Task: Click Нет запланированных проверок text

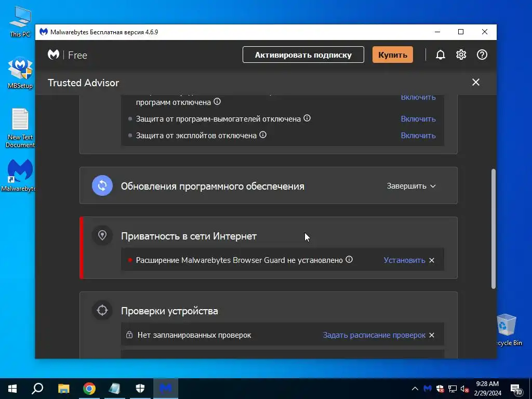Action: 194,335
